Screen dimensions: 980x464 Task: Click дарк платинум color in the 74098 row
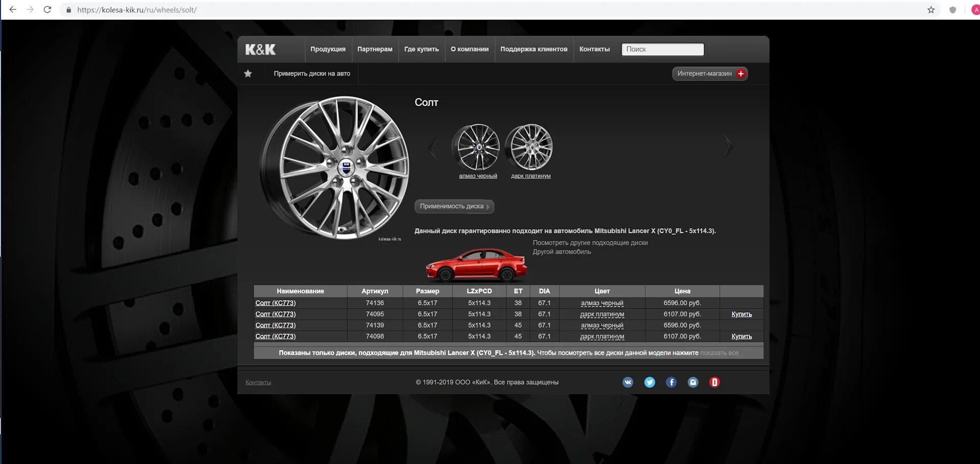point(602,336)
